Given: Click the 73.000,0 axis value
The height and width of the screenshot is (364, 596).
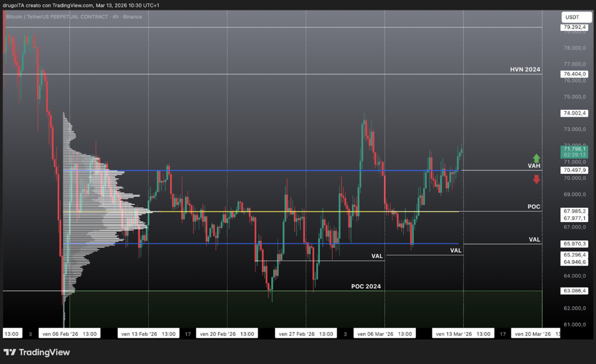Looking at the screenshot, I should (575, 129).
